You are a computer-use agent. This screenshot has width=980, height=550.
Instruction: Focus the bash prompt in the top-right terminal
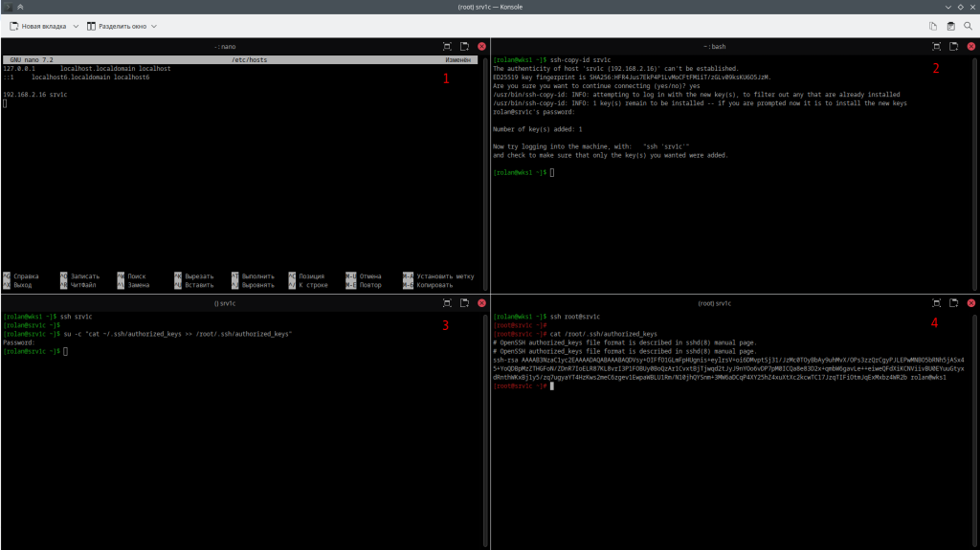[552, 172]
